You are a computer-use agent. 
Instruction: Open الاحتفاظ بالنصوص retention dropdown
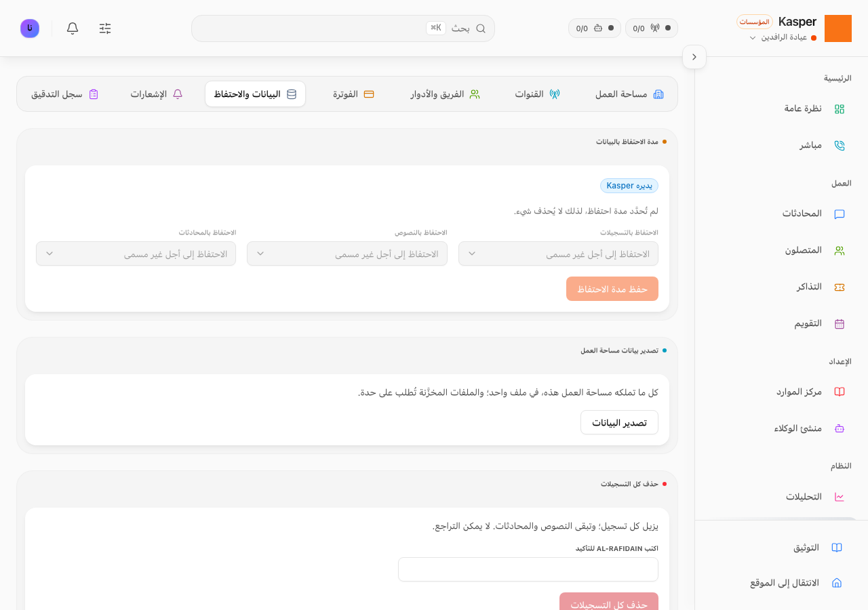[347, 253]
